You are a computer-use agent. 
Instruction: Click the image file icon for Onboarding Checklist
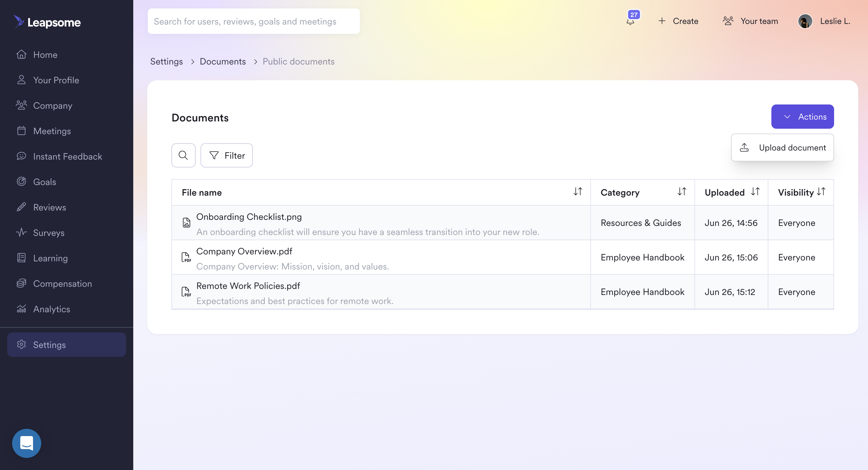(186, 223)
